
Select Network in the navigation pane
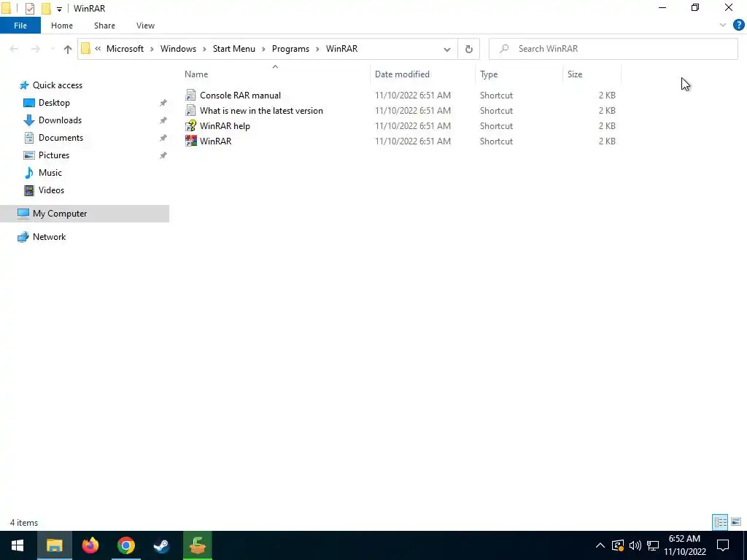(49, 237)
